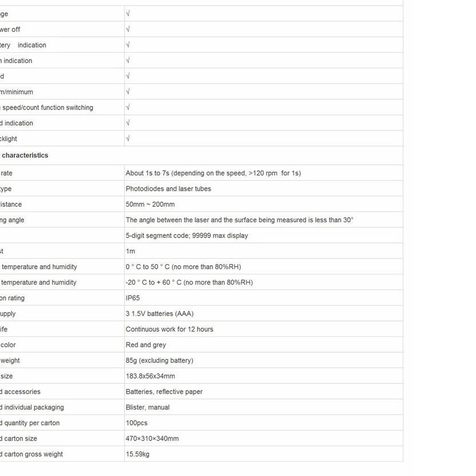
Task: Select the "Photodiodes and laser tubes" text
Action: (168, 188)
